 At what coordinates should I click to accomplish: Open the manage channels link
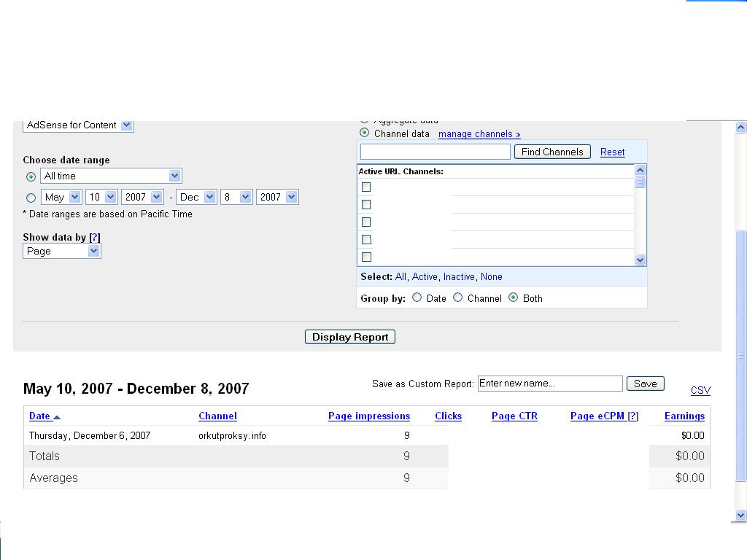coord(479,134)
